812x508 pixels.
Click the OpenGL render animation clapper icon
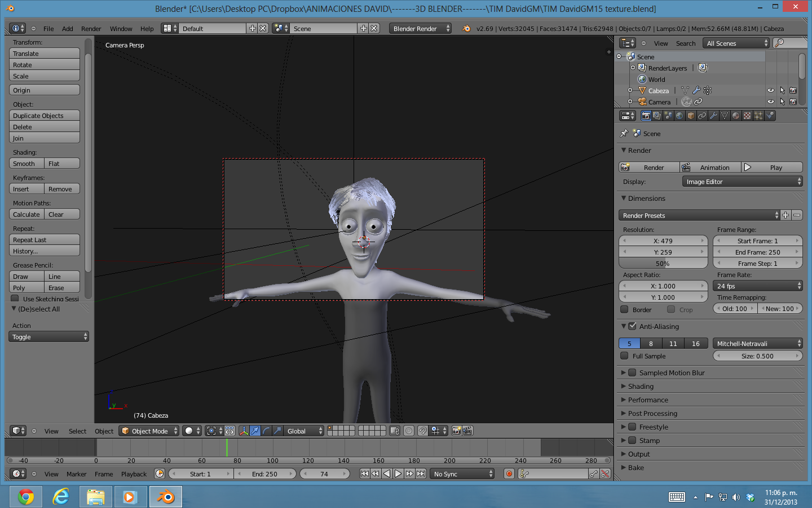point(467,431)
